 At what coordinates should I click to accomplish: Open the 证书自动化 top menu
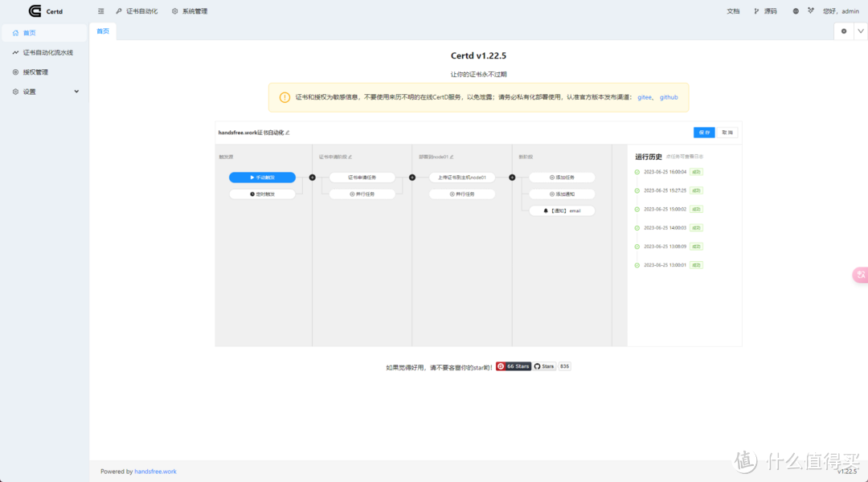pyautogui.click(x=137, y=11)
